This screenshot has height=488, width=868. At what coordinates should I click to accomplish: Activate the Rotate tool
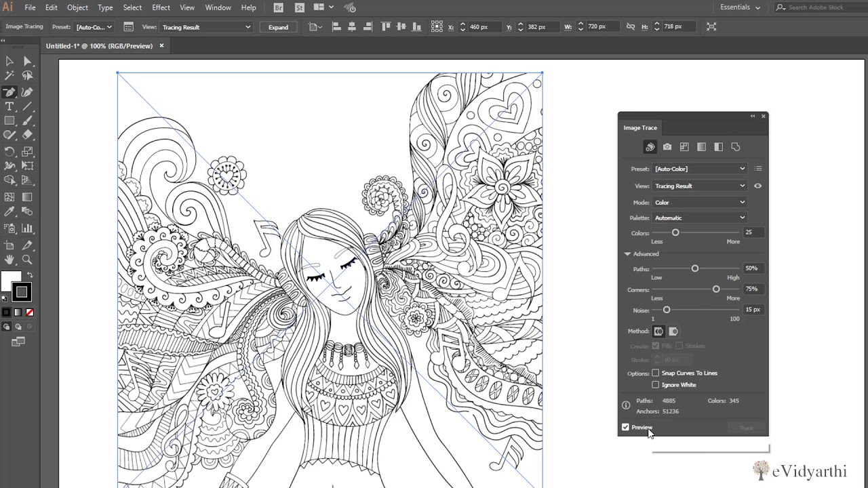pos(9,152)
